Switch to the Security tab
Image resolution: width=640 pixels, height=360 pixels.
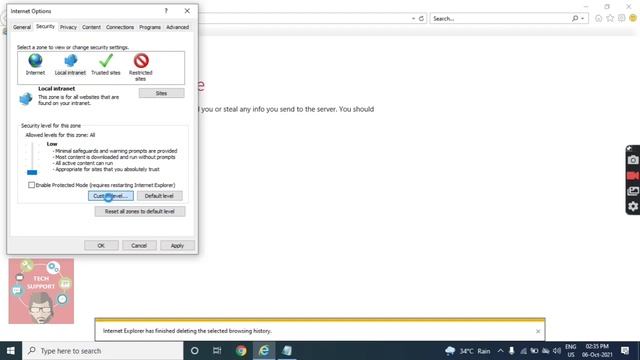(x=45, y=26)
